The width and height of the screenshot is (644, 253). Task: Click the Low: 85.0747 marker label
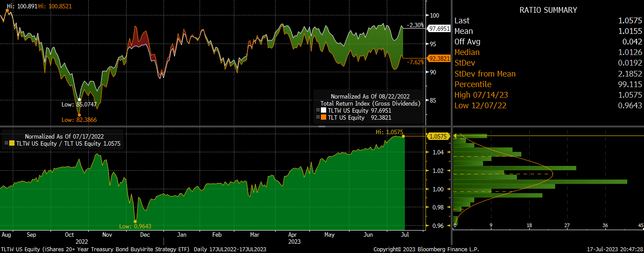(79, 105)
